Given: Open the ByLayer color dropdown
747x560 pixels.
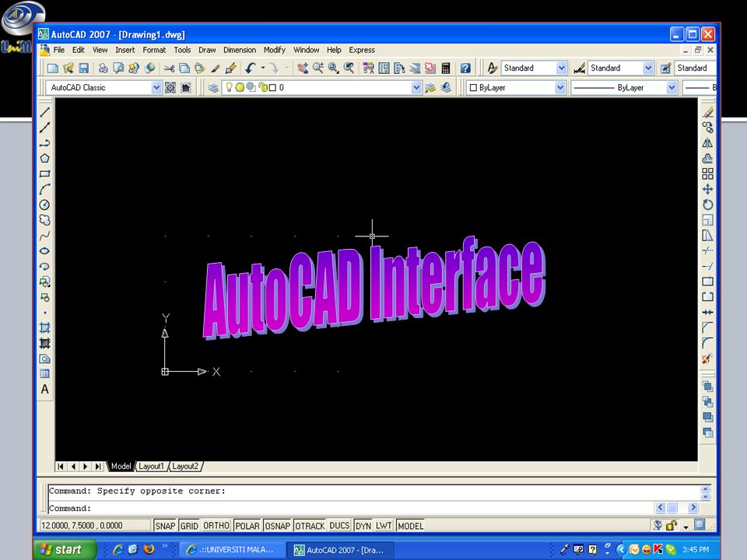Looking at the screenshot, I should point(560,88).
